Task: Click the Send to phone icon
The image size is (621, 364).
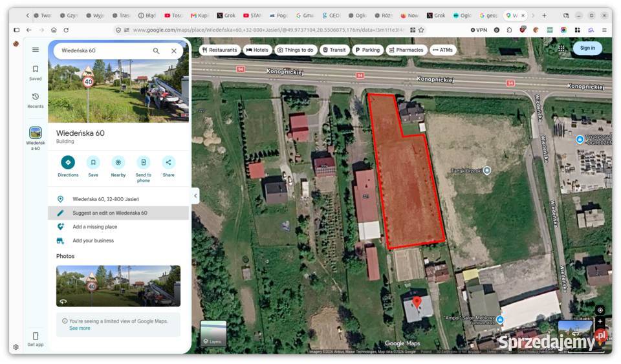Action: point(144,162)
